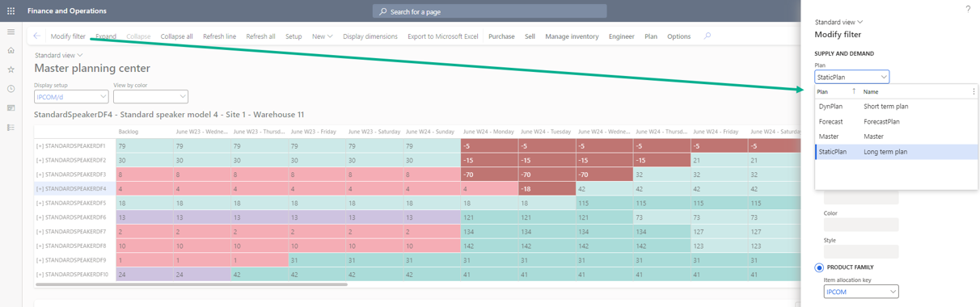The height and width of the screenshot is (307, 980).
Task: Click the June W24 - Monday column header
Action: (x=488, y=132)
